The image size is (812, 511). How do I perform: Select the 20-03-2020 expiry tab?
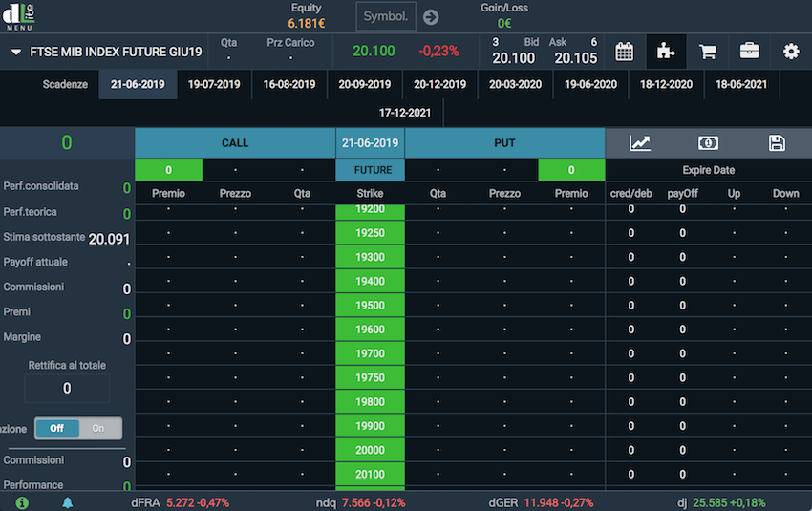click(515, 84)
